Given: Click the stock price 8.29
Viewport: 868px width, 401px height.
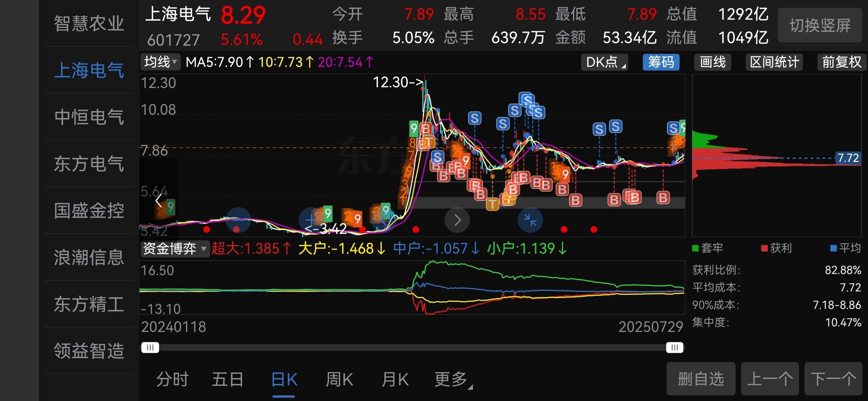Looking at the screenshot, I should (x=243, y=15).
